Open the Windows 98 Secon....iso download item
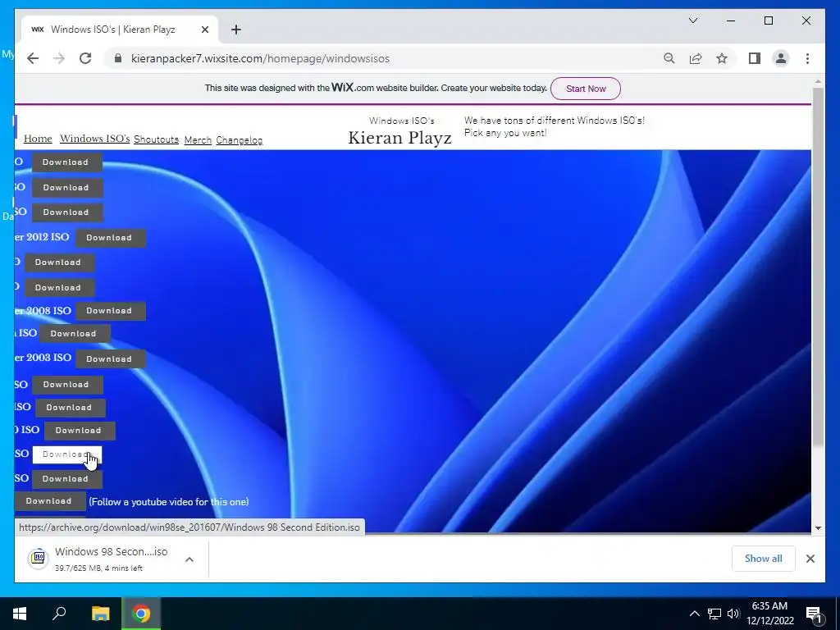The width and height of the screenshot is (840, 630). coord(111,558)
